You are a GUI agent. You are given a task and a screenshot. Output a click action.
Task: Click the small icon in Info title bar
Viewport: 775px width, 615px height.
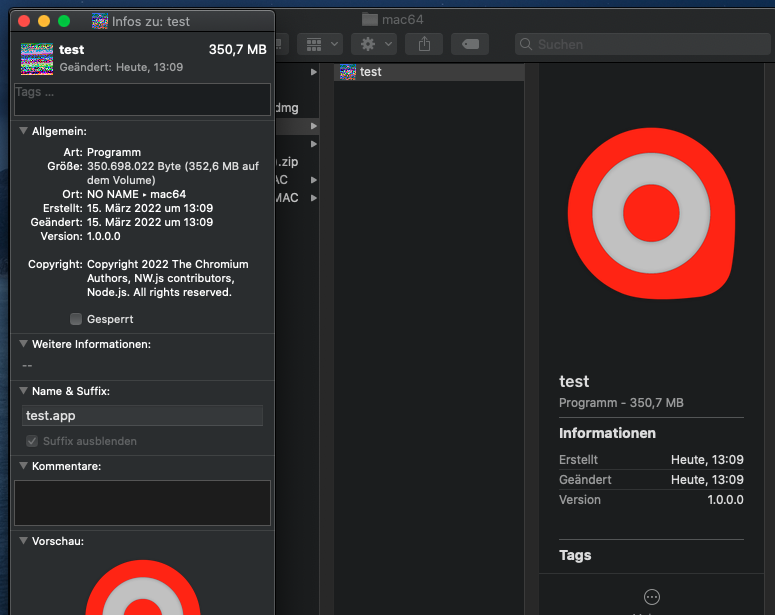click(x=100, y=21)
